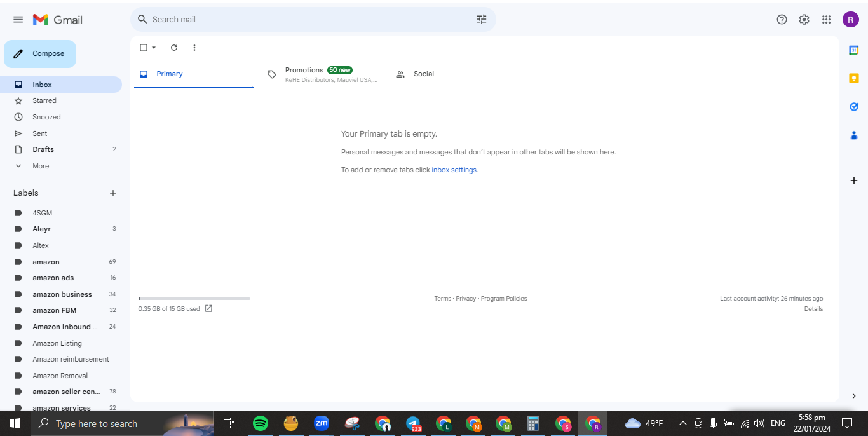Image resolution: width=868 pixels, height=436 pixels.
Task: Open the Amazon Removal label
Action: coord(61,376)
